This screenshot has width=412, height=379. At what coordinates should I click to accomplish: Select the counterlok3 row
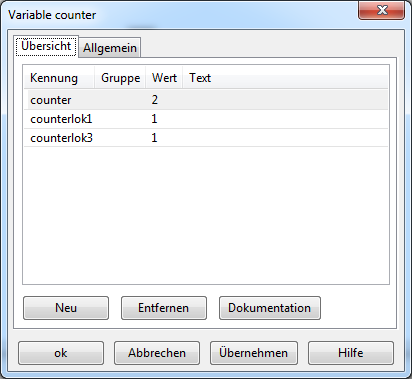pyautogui.click(x=206, y=138)
